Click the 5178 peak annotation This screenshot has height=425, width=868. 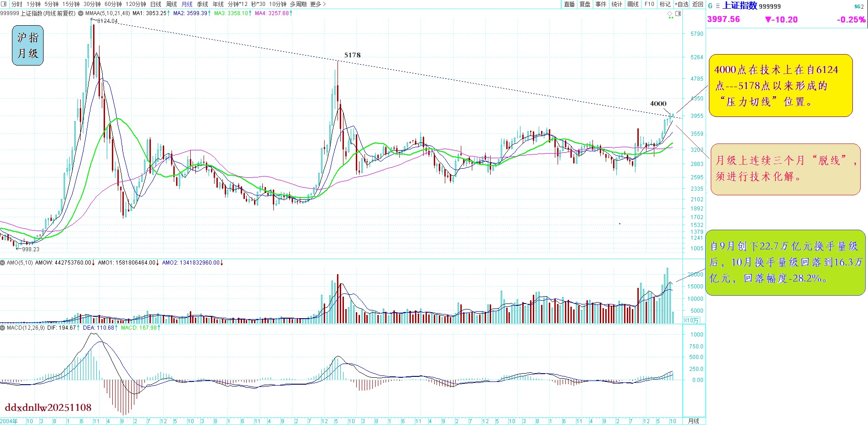(x=353, y=55)
